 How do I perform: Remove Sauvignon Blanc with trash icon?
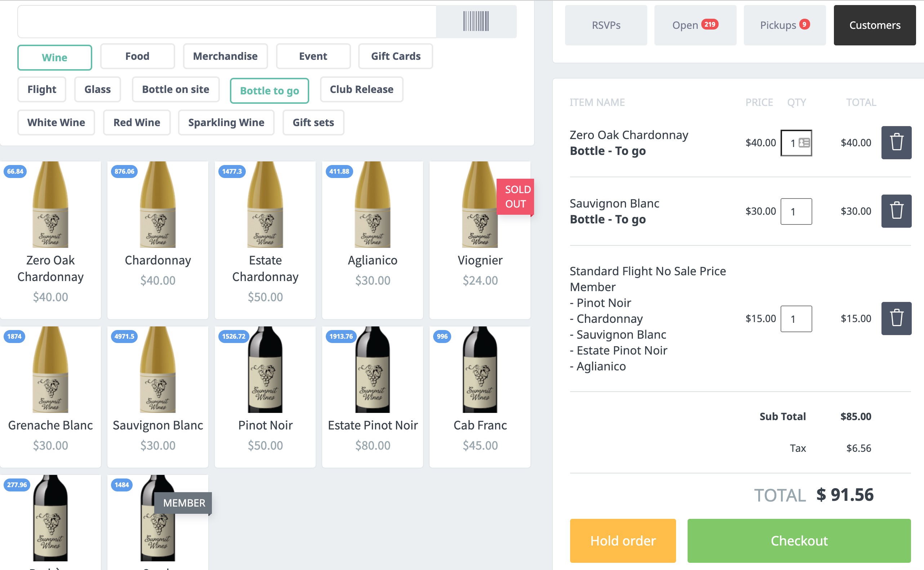click(x=896, y=211)
